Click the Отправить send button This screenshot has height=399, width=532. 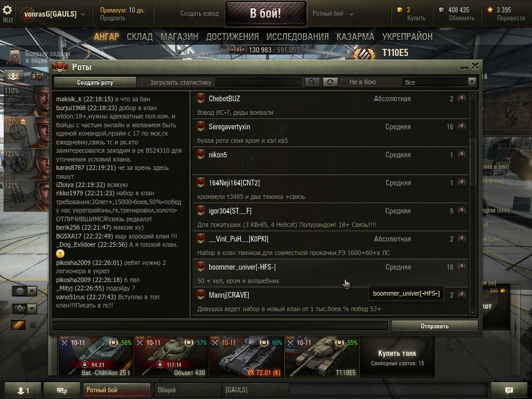(435, 326)
